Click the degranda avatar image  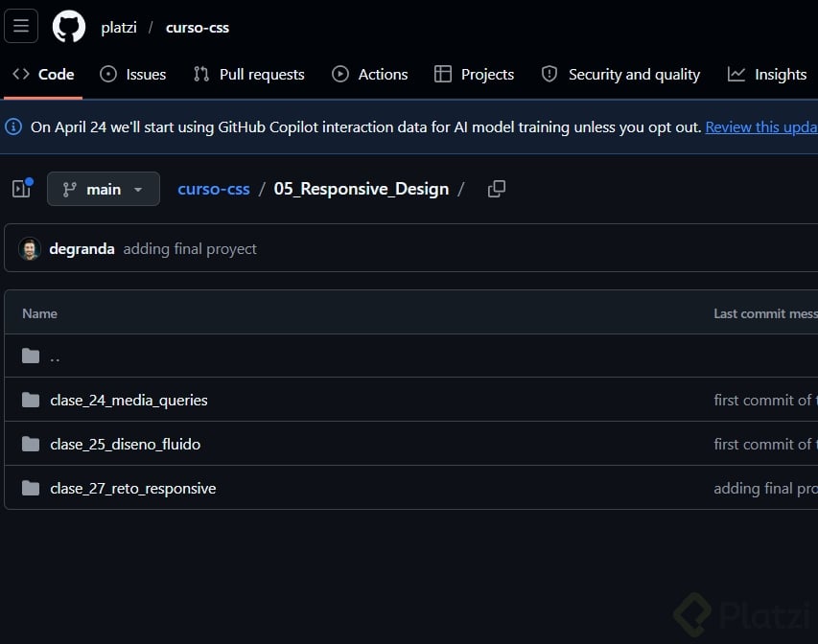(x=30, y=249)
